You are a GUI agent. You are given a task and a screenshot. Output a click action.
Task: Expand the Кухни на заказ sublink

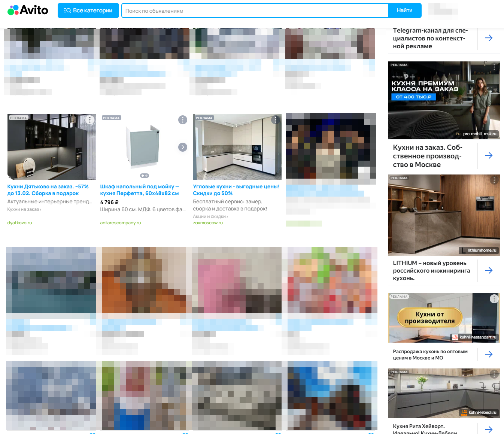coord(24,209)
